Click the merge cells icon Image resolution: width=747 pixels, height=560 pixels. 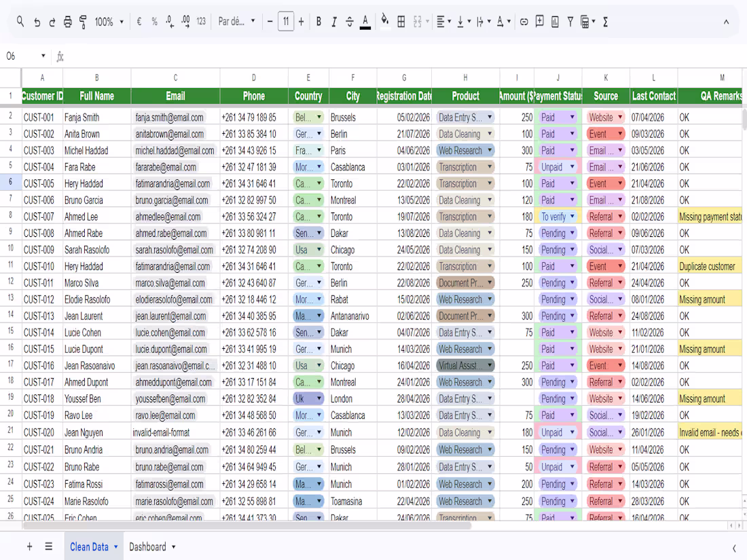click(x=418, y=22)
